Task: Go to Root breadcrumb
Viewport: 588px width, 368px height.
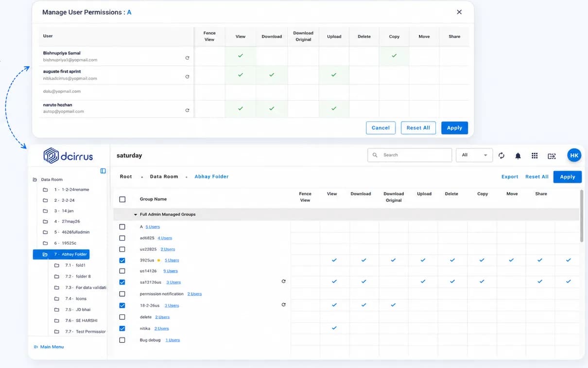Action: (x=126, y=176)
